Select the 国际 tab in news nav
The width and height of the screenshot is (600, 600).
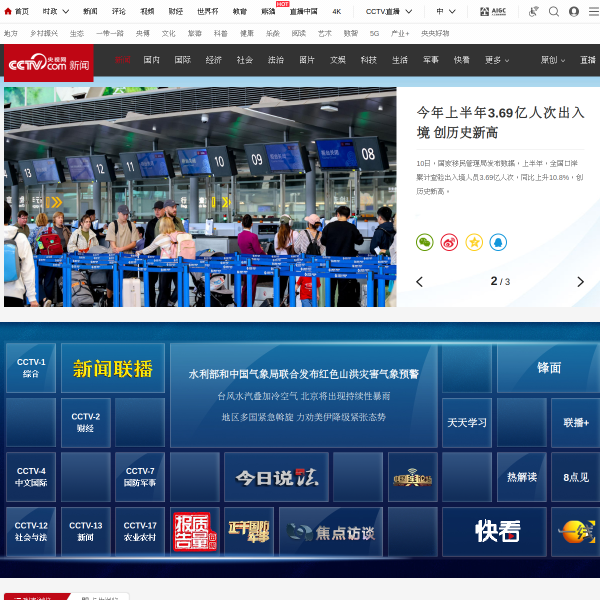(183, 60)
